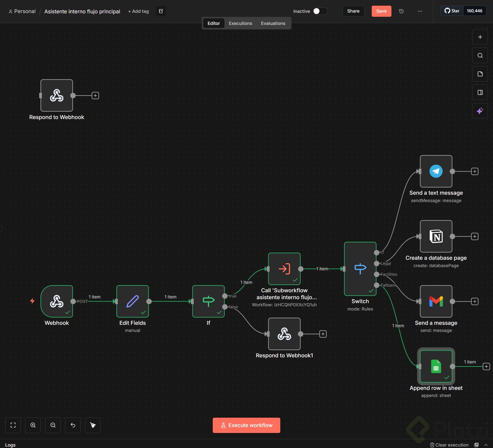The width and height of the screenshot is (493, 448).
Task: Toggle the Inactive workflow switch
Action: point(320,11)
